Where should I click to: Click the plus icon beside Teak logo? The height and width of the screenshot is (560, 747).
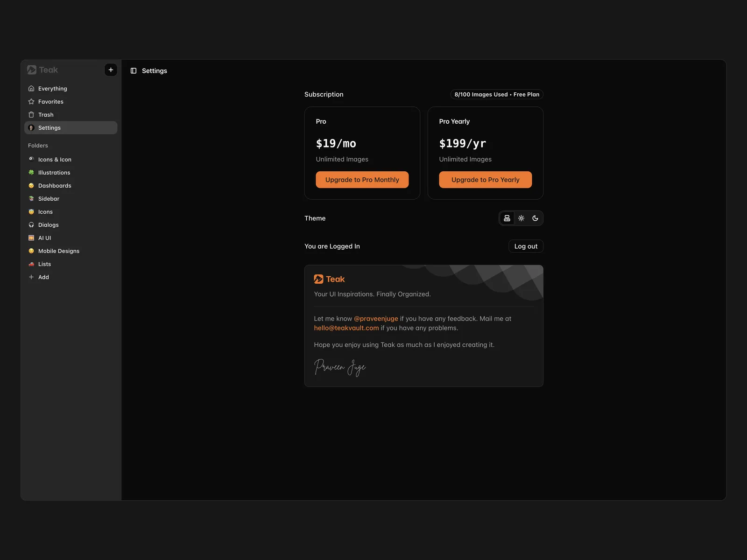click(x=111, y=70)
